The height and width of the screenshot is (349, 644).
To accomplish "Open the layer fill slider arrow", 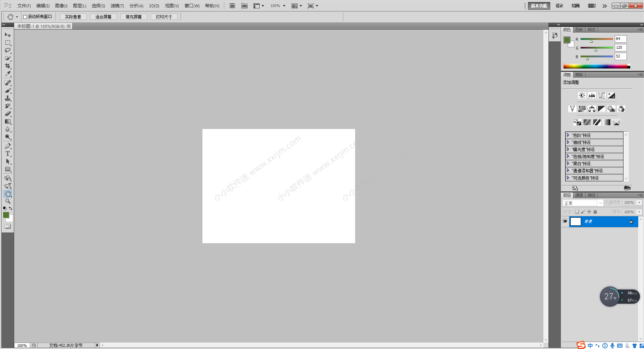I will [639, 212].
